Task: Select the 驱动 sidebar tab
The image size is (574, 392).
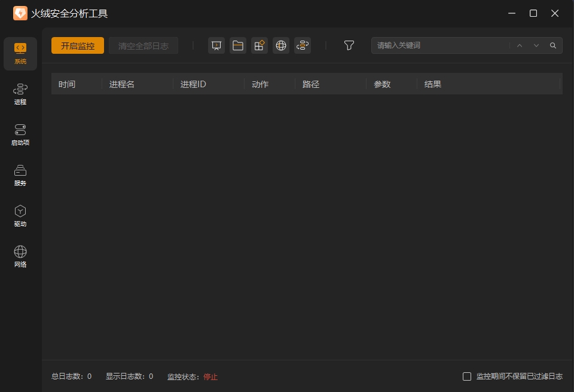Action: [20, 216]
